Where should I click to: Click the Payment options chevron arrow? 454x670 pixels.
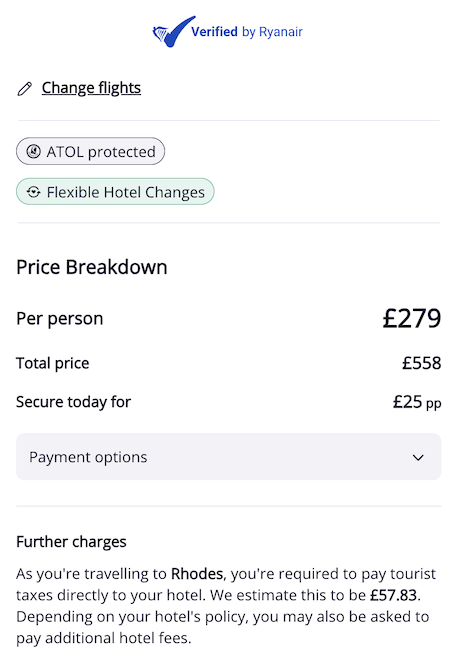tap(418, 457)
